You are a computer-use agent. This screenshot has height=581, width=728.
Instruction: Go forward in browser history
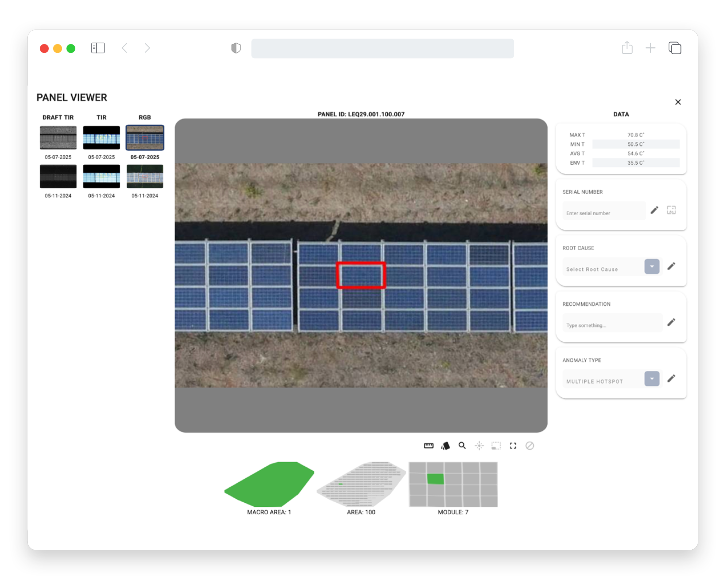(x=147, y=48)
